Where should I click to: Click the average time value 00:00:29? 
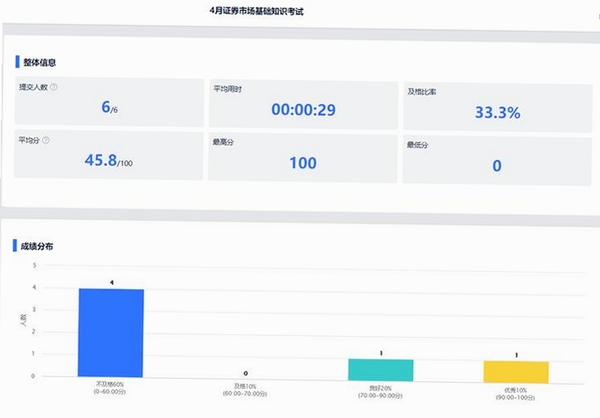coord(303,110)
